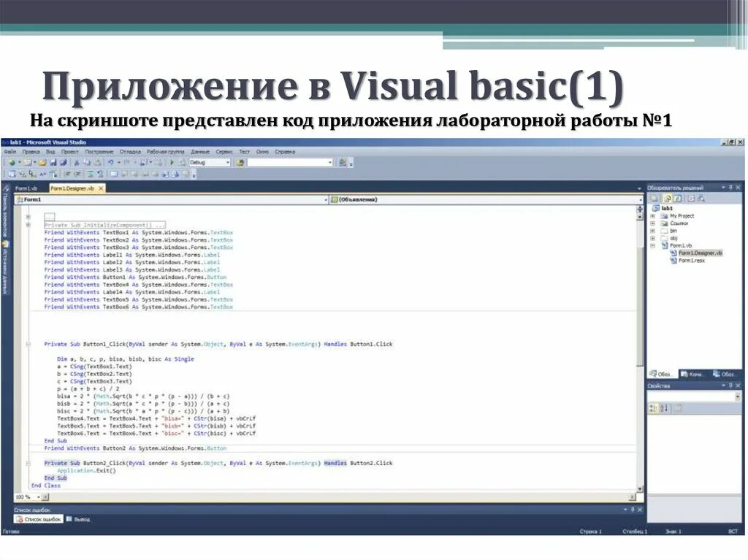748x560 pixels.
Task: Open the Список ошибок tab
Action: pos(39,519)
